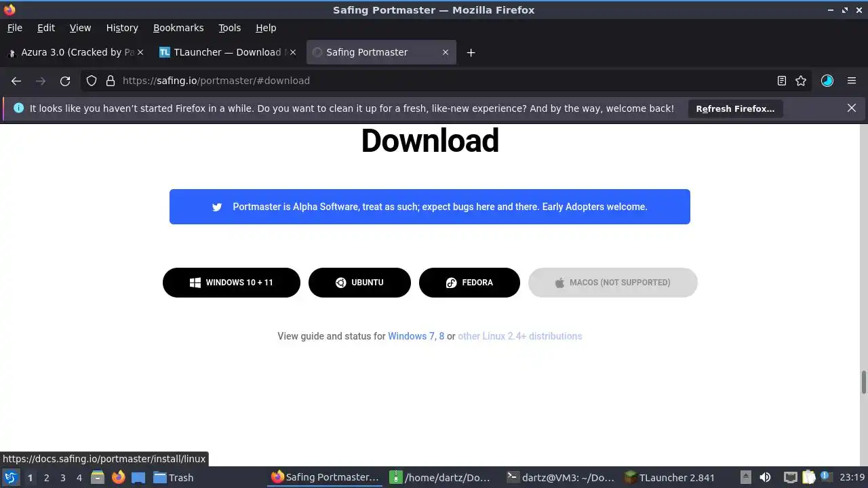
Task: Open the Windows 8 guide link
Action: click(x=441, y=336)
